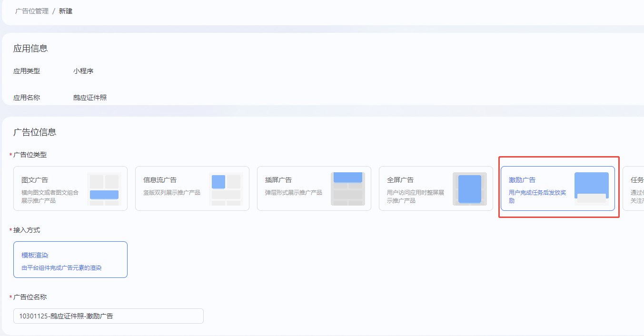Click the 弹层形式展示推广产品 description text
644x336 pixels.
(x=294, y=193)
